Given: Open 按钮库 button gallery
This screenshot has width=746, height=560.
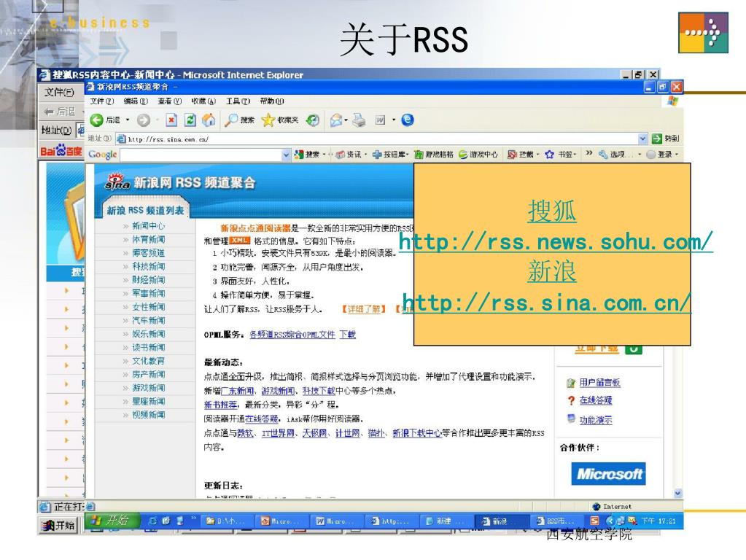Looking at the screenshot, I should [389, 154].
